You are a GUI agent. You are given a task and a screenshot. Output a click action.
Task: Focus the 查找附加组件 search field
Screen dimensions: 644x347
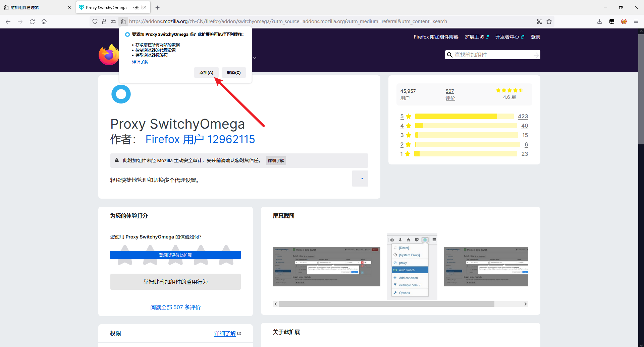[492, 55]
